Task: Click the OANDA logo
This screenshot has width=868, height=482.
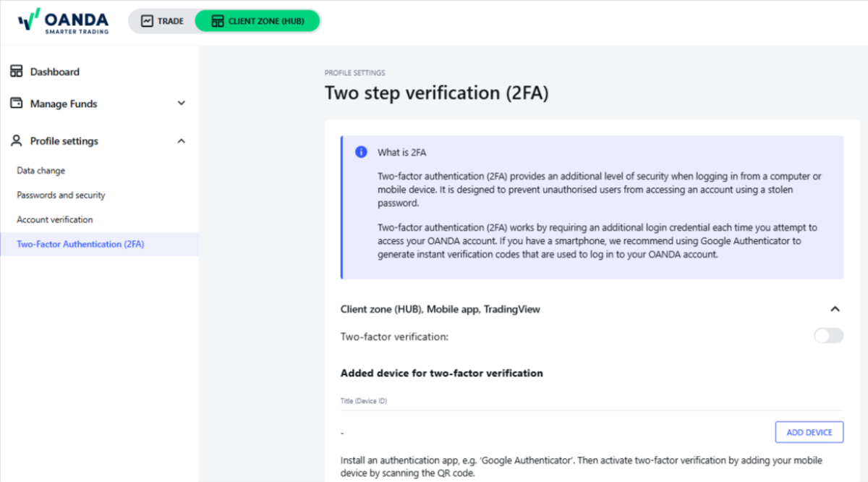Action: [x=64, y=21]
